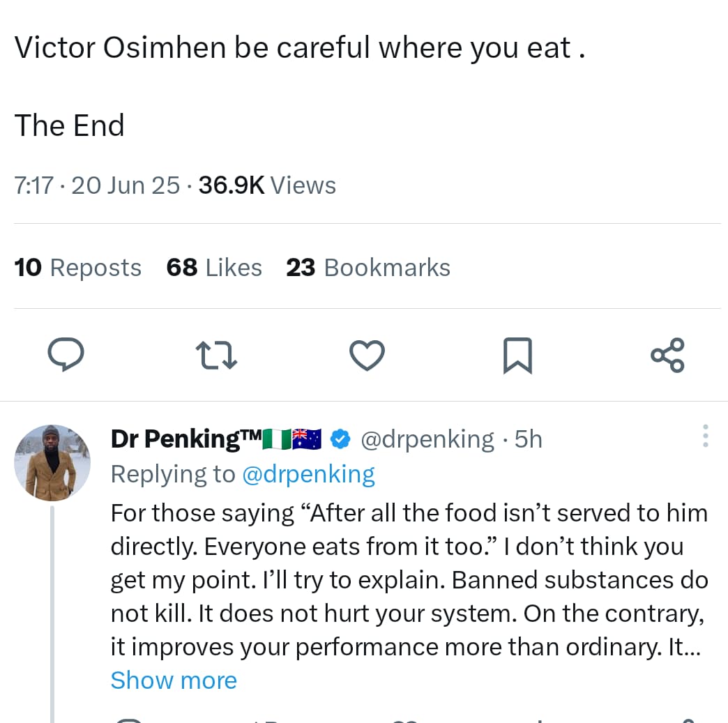Tap the share icon under the tweet

point(667,355)
